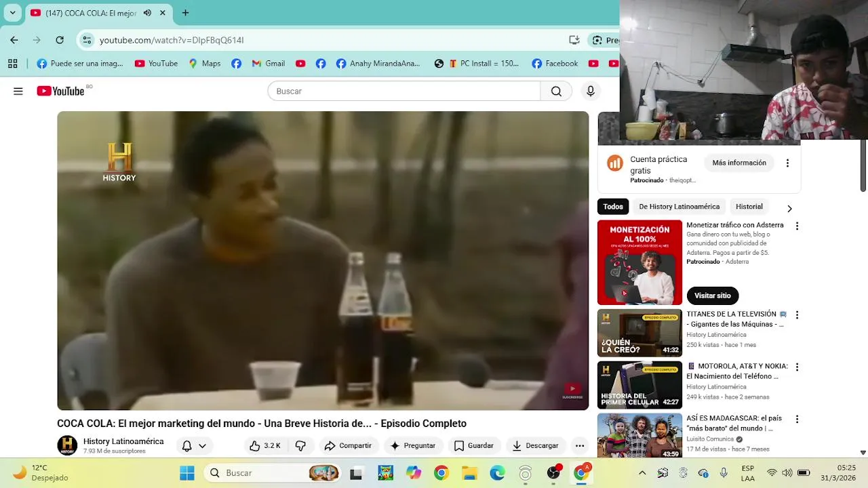Open Task View on the taskbar
The width and height of the screenshot is (868, 488).
click(x=355, y=473)
